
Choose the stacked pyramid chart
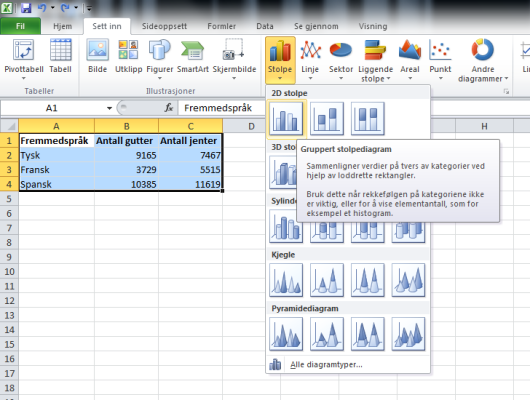327,334
